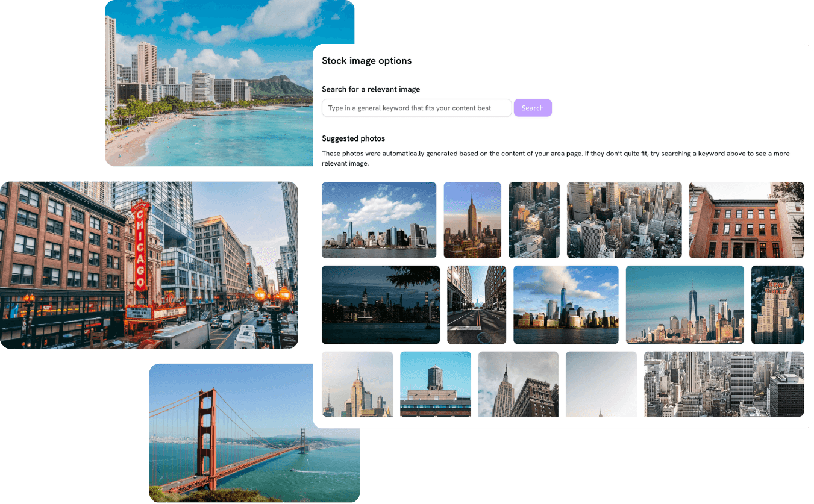This screenshot has width=814, height=504.
Task: Select the aerial downtown skyscrapers photo
Action: point(624,220)
